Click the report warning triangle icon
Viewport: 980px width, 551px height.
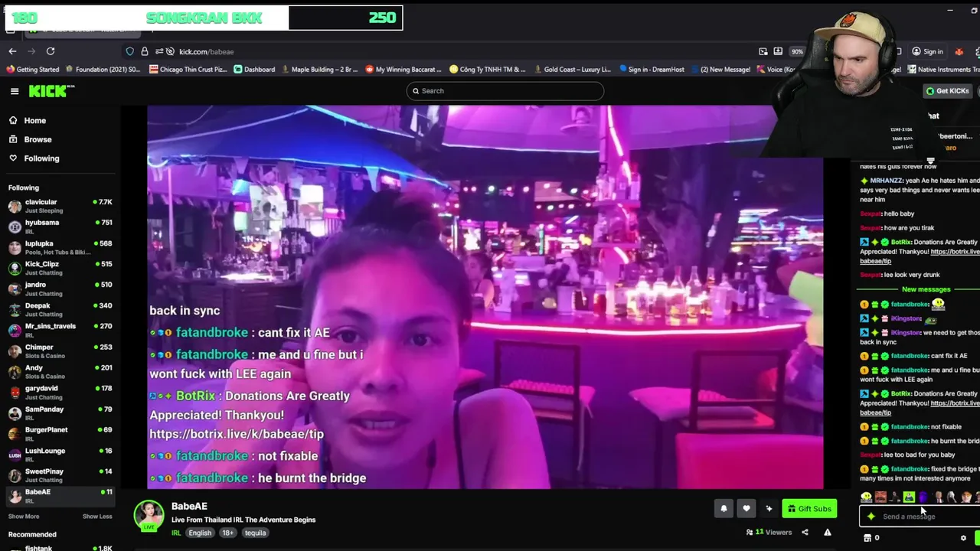point(828,533)
